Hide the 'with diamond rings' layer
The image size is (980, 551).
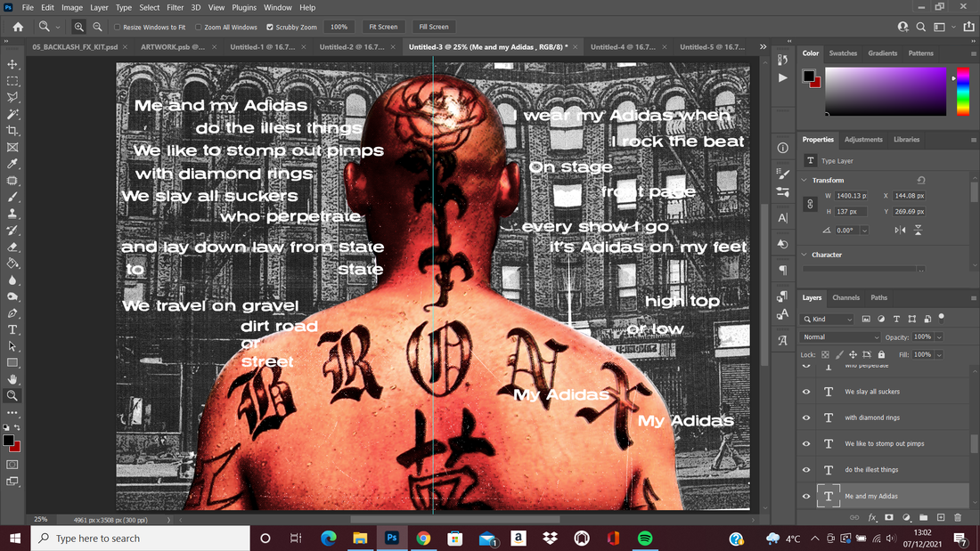click(806, 418)
